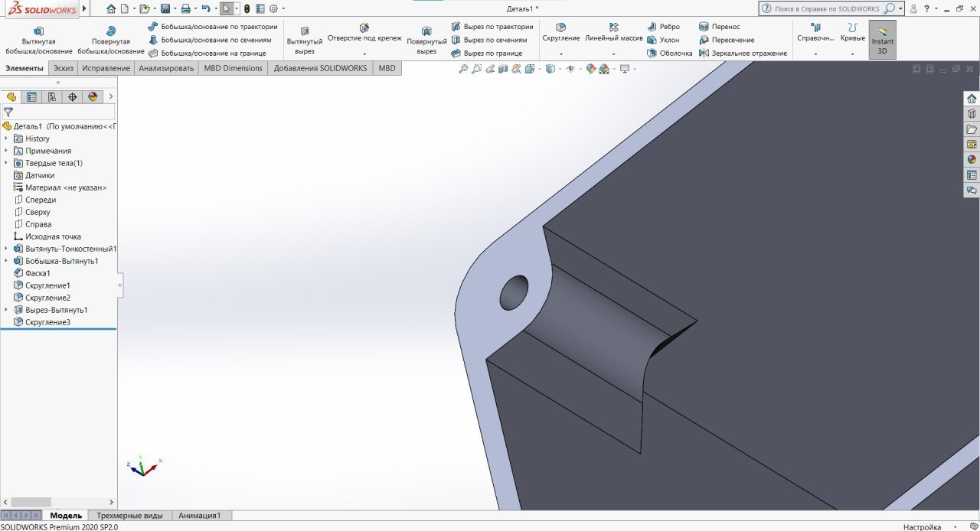Click Настройка in the status bar

(922, 527)
